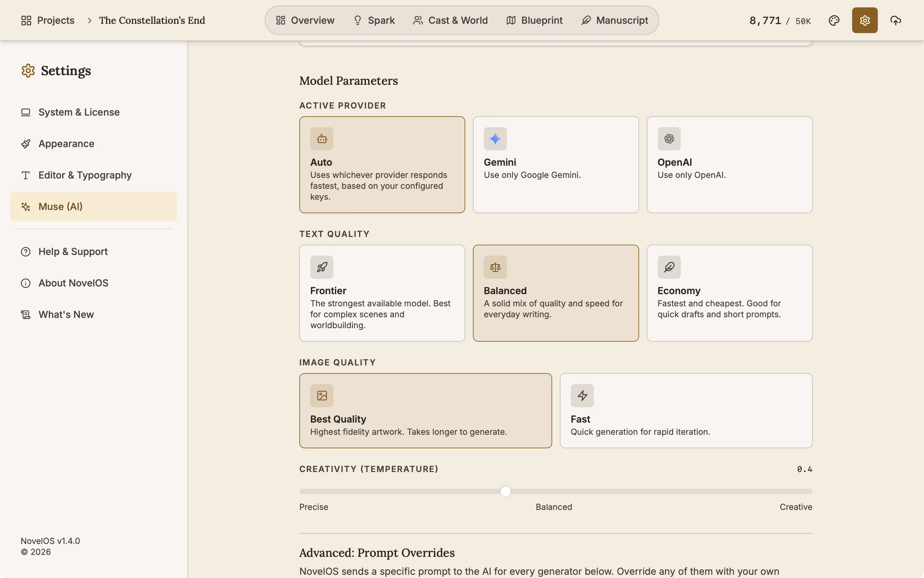This screenshot has width=924, height=578.
Task: Click the 0.4 temperature value
Action: point(805,469)
